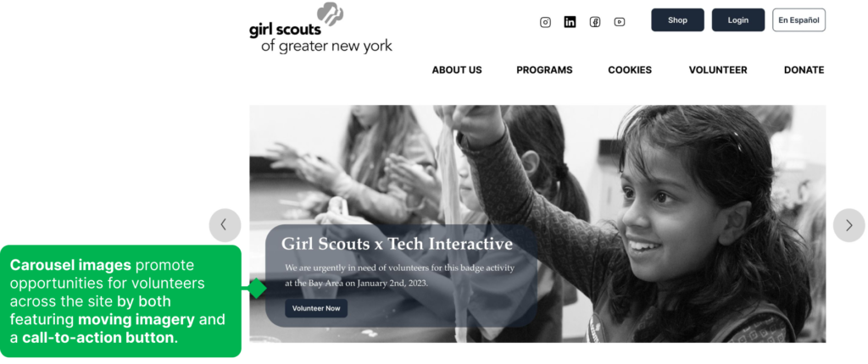Select VOLUNTEER in the navigation bar
The width and height of the screenshot is (868, 364).
click(718, 70)
